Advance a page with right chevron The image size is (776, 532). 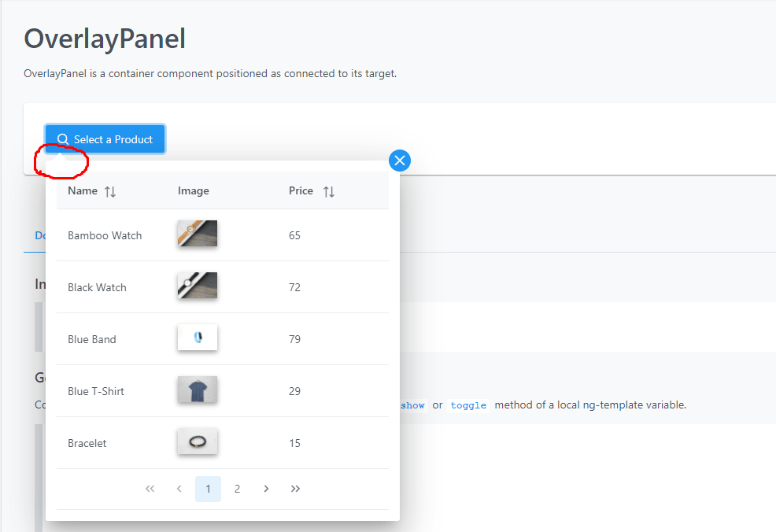click(x=266, y=488)
